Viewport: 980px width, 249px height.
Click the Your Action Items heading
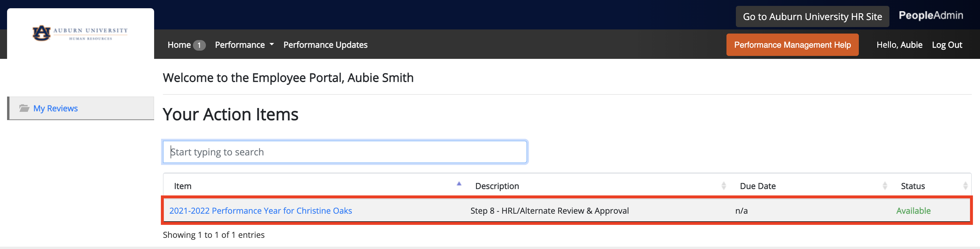231,114
